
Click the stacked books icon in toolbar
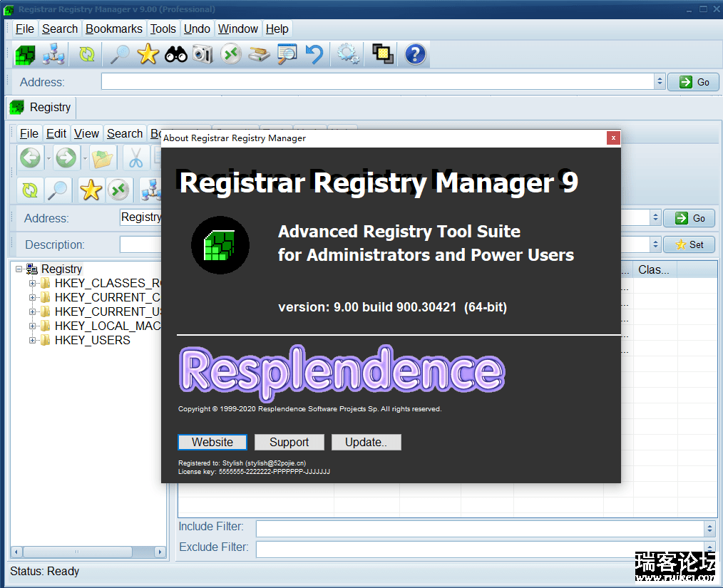coord(259,55)
